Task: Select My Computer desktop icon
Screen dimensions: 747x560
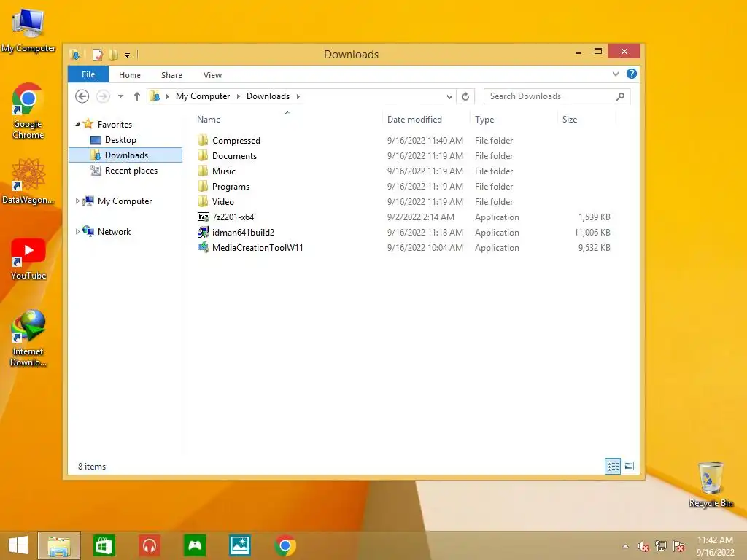Action: pyautogui.click(x=28, y=31)
